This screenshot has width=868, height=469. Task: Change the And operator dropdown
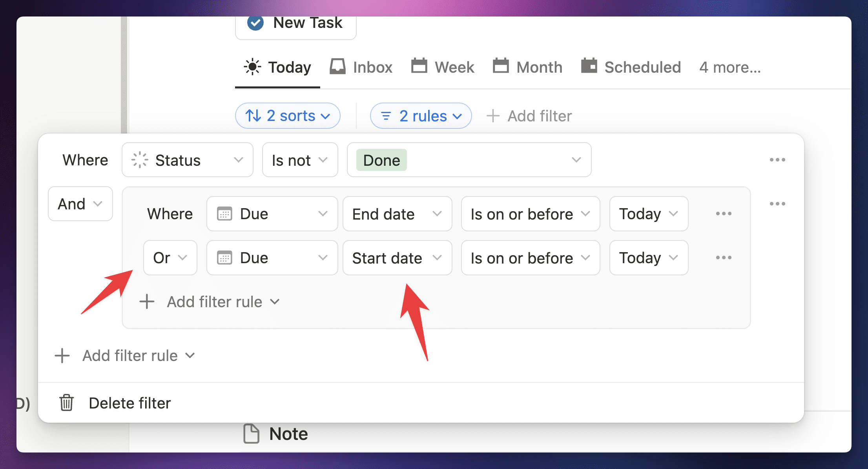80,204
